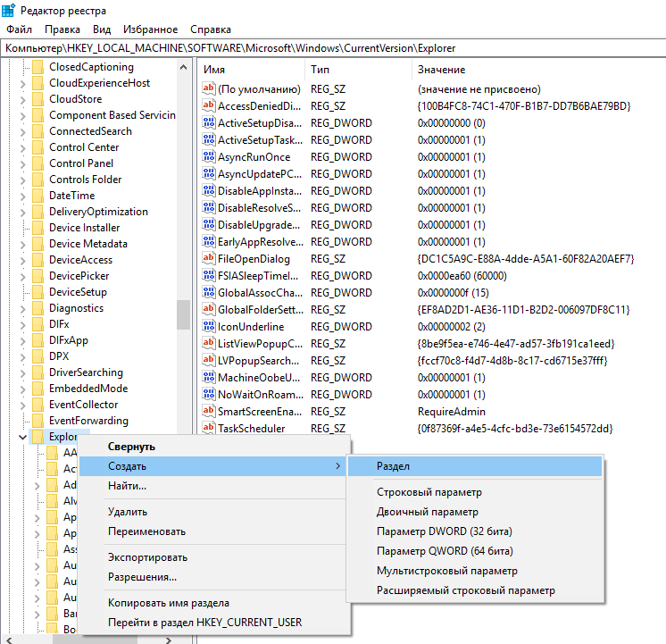Screen dimensions: 666x644
Task: Select Удалить in the context menu
Action: 214,512
